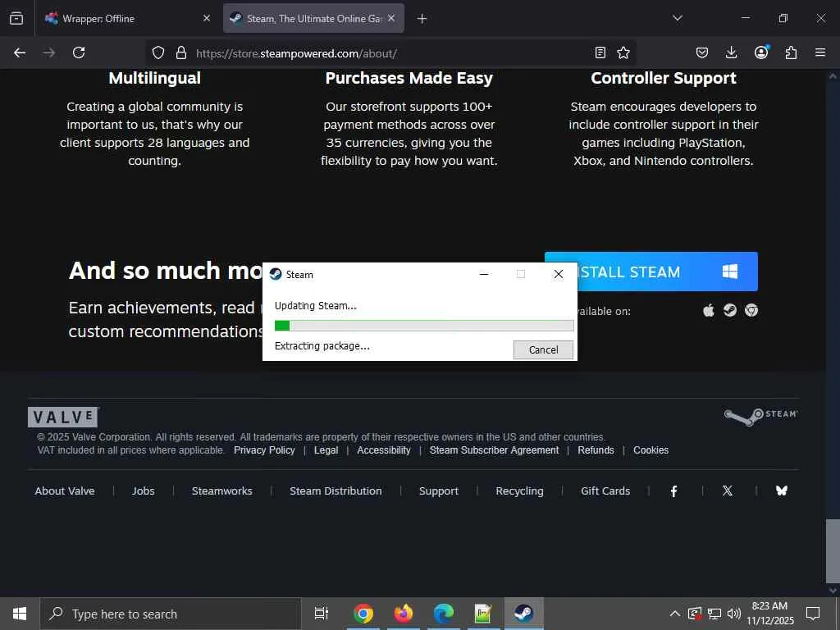840x630 pixels.
Task: Show hidden system tray icons
Action: [675, 614]
